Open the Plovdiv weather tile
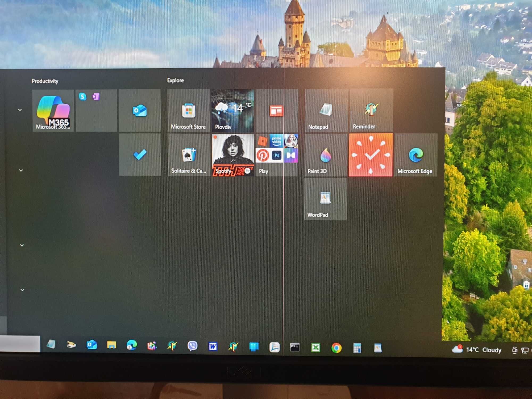The height and width of the screenshot is (399, 532). (233, 111)
